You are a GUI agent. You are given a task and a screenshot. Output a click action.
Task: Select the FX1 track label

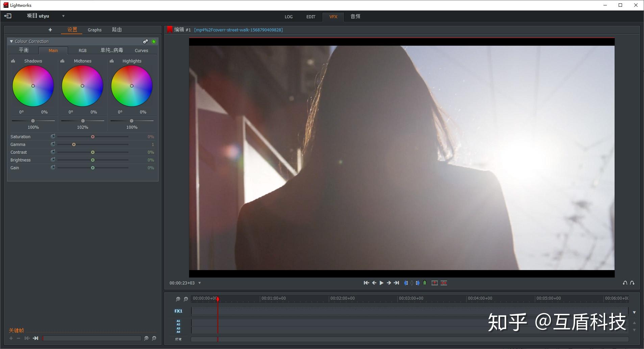coord(178,311)
